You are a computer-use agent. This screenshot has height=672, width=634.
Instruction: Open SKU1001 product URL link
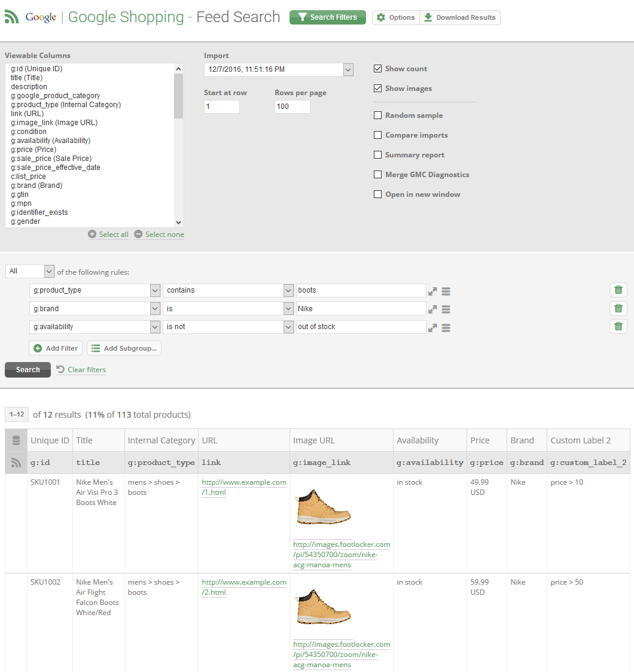pos(244,487)
